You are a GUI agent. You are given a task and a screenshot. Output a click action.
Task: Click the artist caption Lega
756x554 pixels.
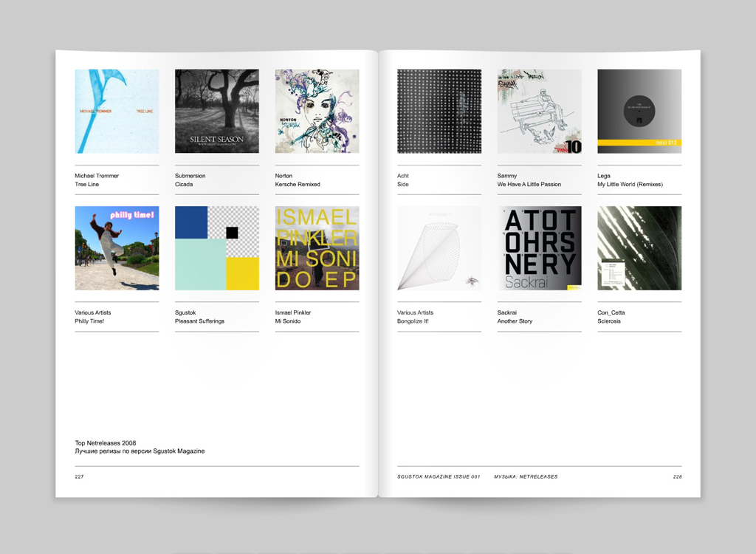pos(604,176)
